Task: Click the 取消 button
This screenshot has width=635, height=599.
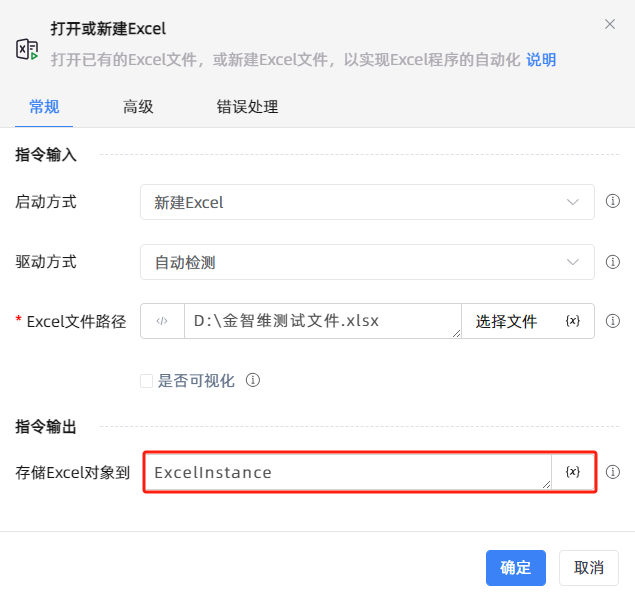Action: pyautogui.click(x=588, y=567)
